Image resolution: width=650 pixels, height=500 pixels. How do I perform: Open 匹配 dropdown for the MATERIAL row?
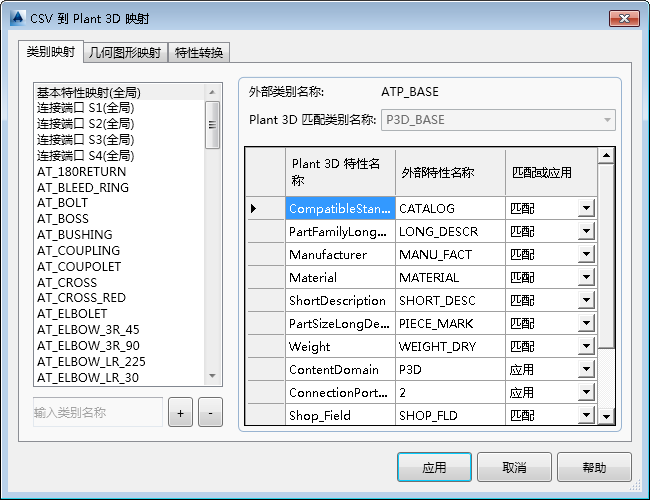click(x=586, y=277)
